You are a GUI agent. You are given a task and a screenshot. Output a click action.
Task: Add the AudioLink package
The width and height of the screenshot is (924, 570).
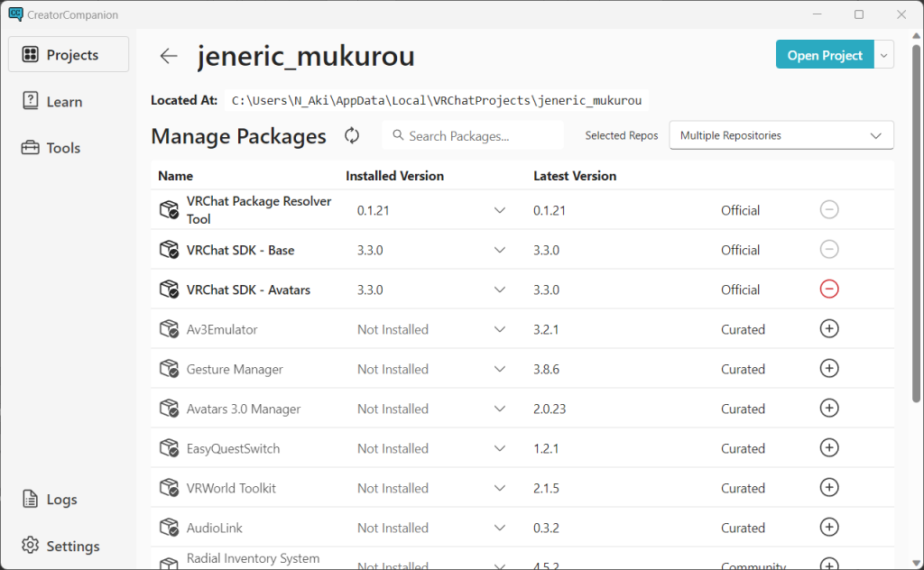tap(829, 527)
